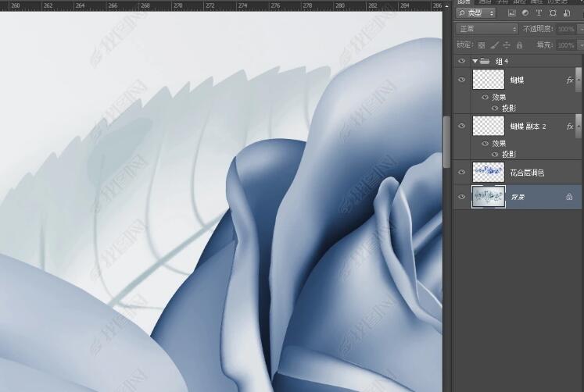Click the pixel layer filter icon

click(x=511, y=13)
